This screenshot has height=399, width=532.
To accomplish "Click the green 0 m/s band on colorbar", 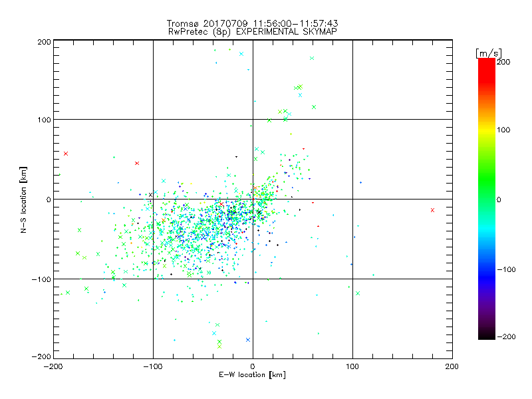I will pyautogui.click(x=487, y=199).
